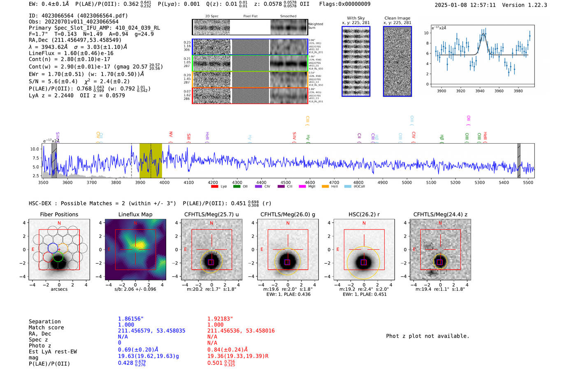Select the red-bordered 2D spectrum row
This screenshot has height=392, width=576.
(x=250, y=95)
